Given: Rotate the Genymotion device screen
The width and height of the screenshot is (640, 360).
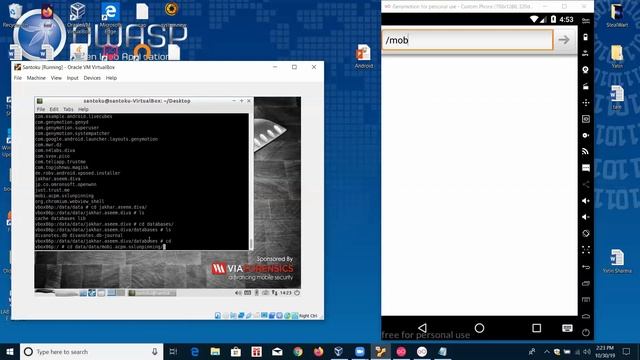Looking at the screenshot, I should pos(586,233).
